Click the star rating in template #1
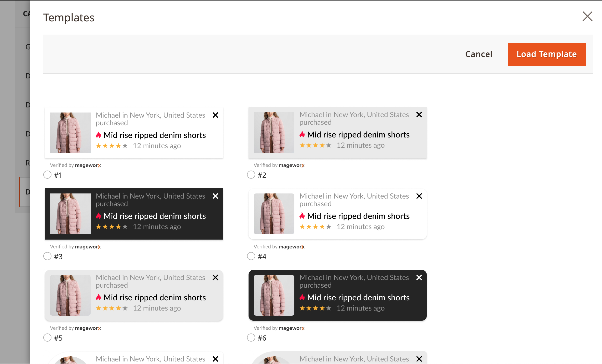 click(112, 146)
